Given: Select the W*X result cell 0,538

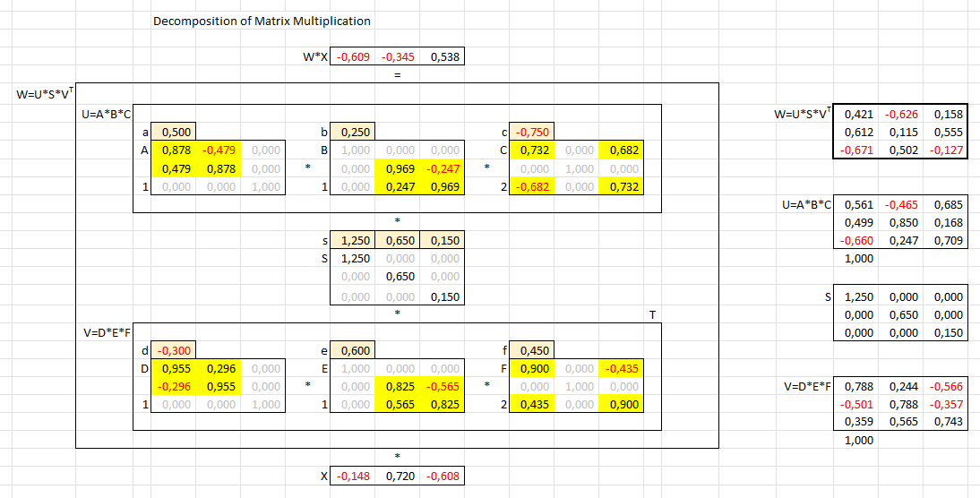Looking at the screenshot, I should pyautogui.click(x=443, y=58).
